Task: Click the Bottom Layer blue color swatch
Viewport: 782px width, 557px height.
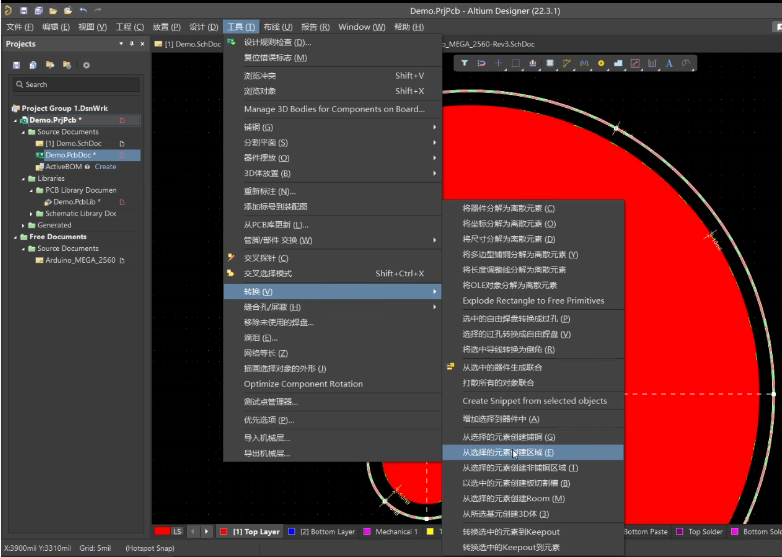Action: click(x=292, y=532)
